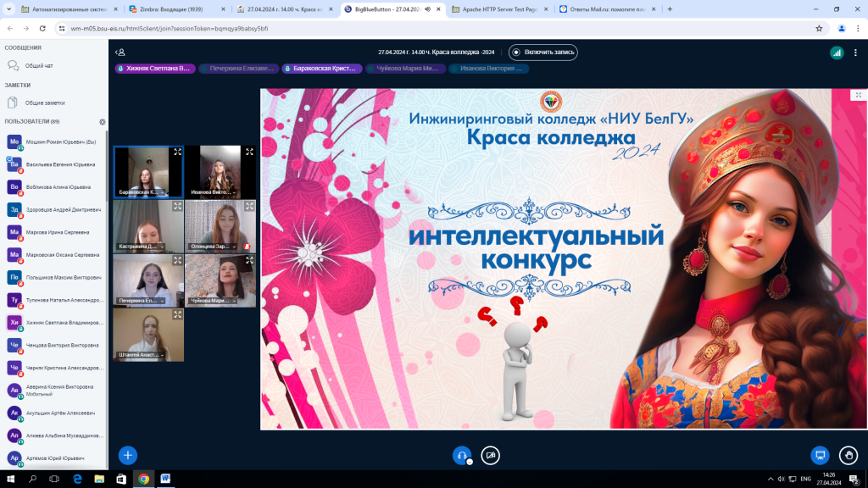
Task: Fullscreen Чуйкова webcam video
Action: pos(250,260)
